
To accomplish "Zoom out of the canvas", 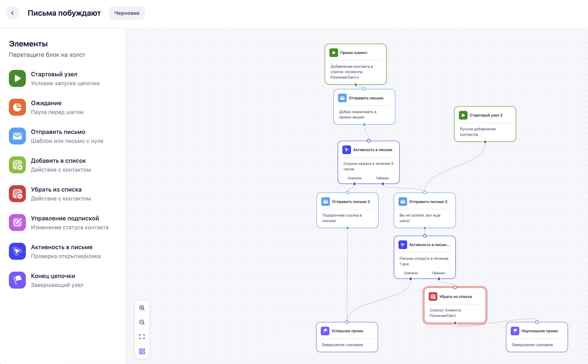I will click(142, 322).
